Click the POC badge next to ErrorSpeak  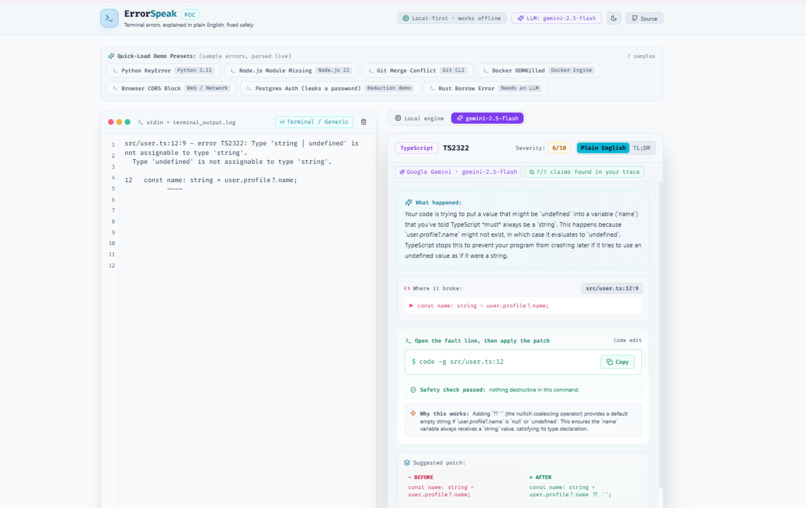point(190,14)
